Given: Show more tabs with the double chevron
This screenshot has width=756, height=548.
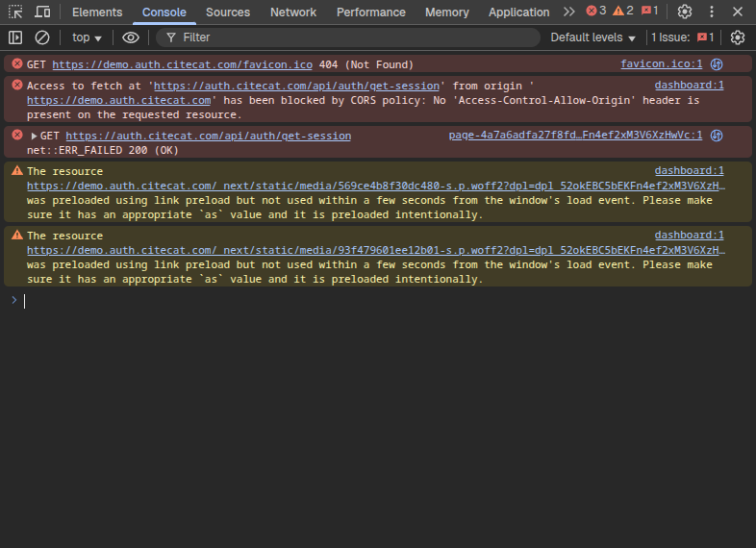Looking at the screenshot, I should tap(568, 12).
